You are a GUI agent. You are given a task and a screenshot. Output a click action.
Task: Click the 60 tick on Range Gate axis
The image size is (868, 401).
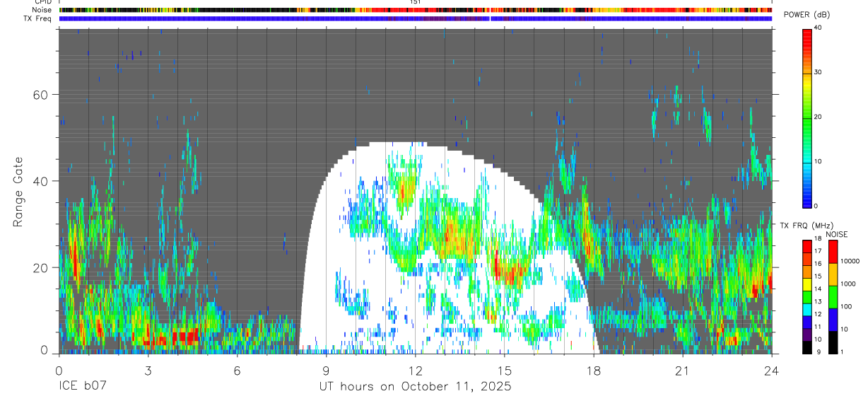pos(42,95)
